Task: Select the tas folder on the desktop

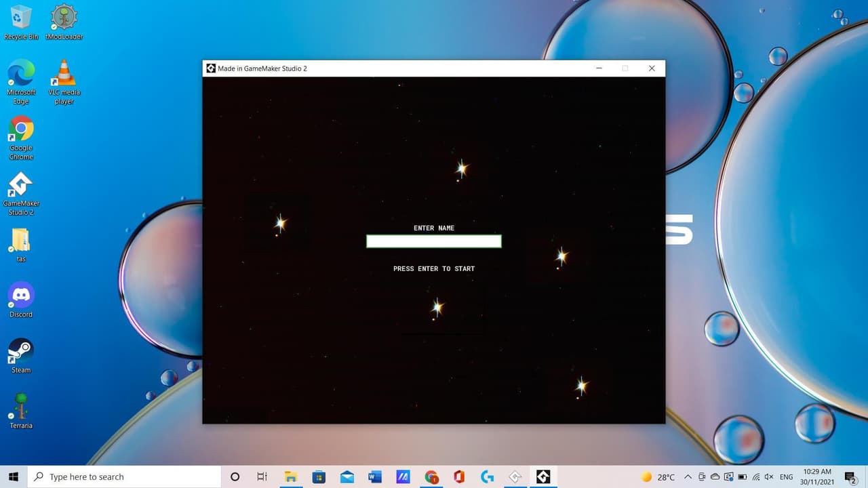Action: (21, 245)
